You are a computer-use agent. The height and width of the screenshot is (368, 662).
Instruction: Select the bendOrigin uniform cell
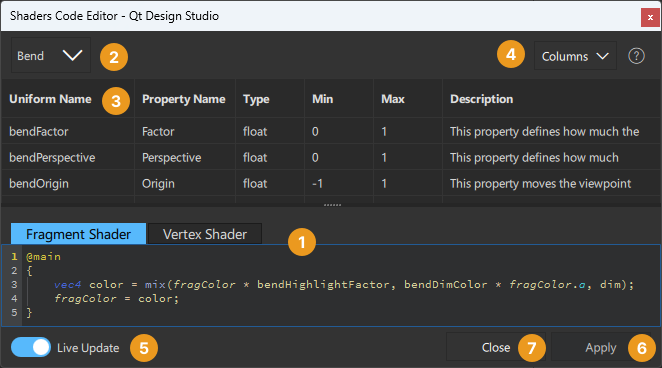68,184
